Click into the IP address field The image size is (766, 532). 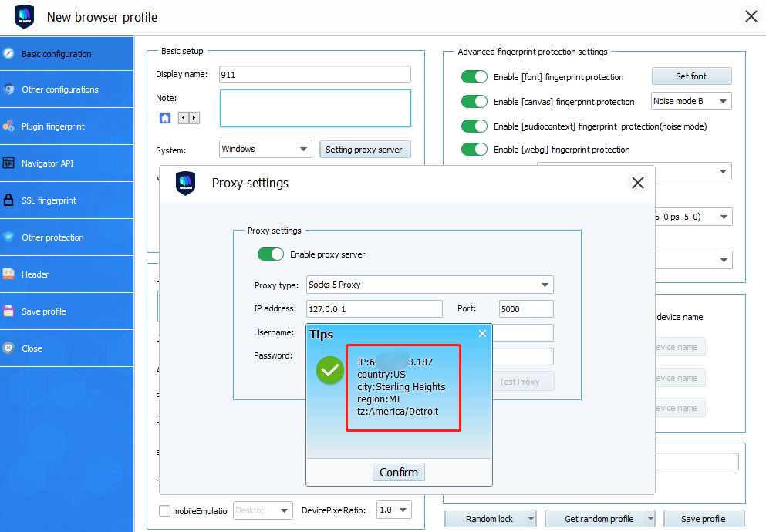tap(373, 309)
